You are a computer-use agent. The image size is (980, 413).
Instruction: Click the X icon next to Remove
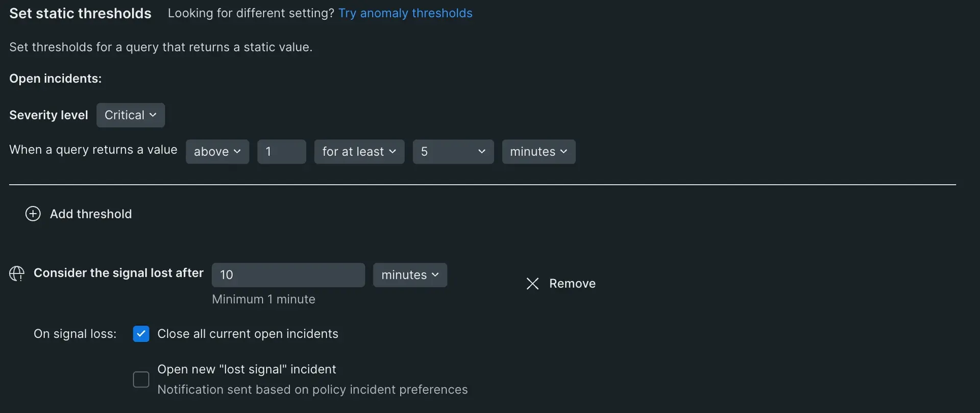(532, 283)
